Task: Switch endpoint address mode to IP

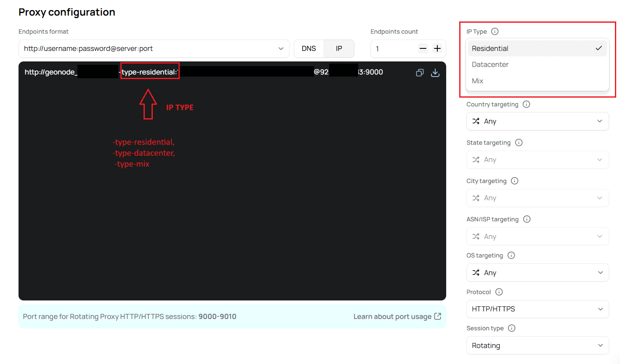Action: point(339,48)
